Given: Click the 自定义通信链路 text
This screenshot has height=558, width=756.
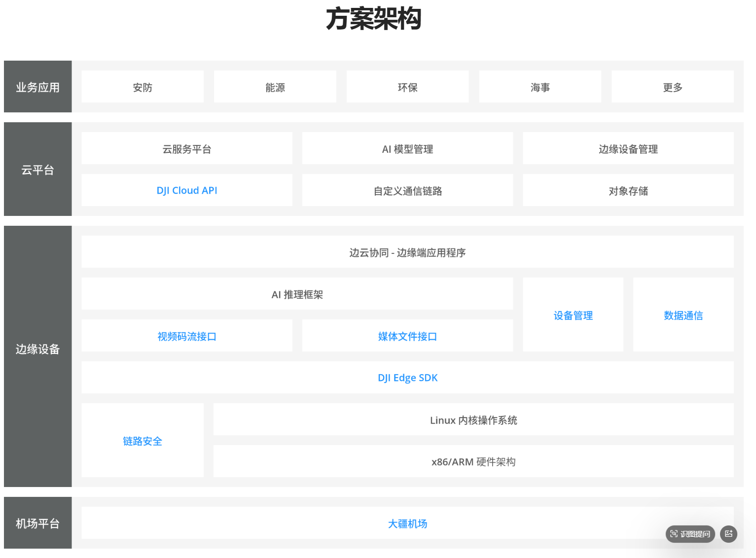Looking at the screenshot, I should (408, 191).
